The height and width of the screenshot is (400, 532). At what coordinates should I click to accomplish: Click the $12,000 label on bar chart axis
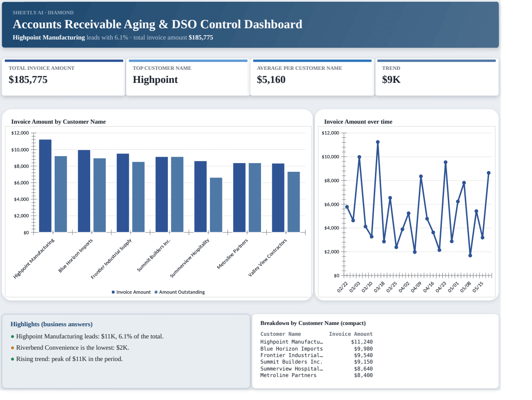point(20,133)
